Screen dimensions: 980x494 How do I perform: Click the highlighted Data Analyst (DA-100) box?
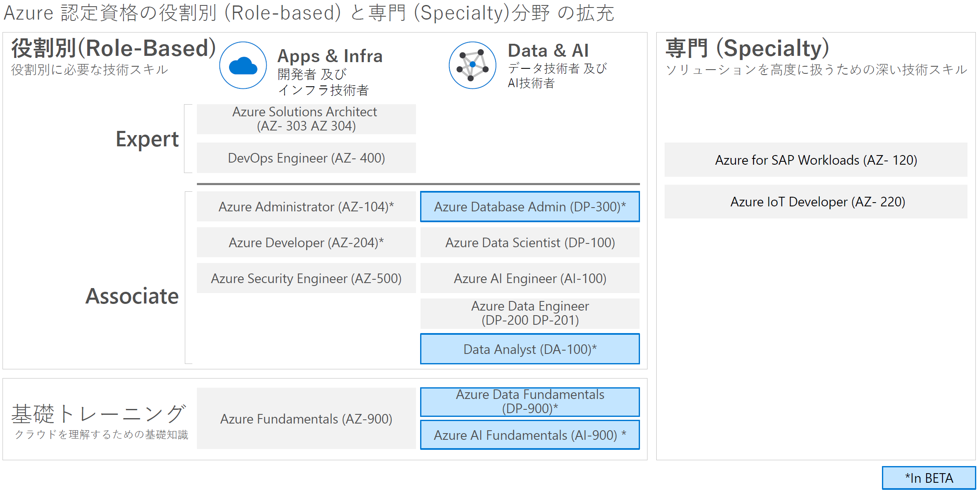tap(529, 349)
